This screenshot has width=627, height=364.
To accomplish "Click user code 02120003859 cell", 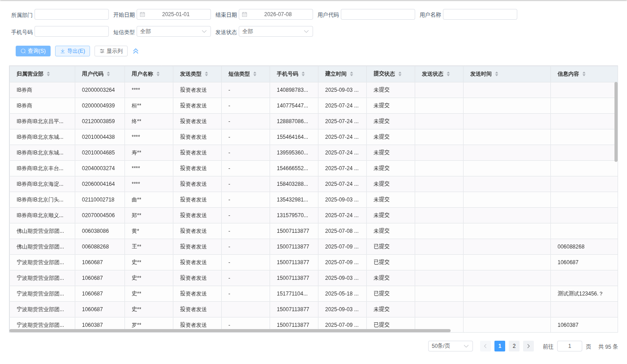I will 100,121.
